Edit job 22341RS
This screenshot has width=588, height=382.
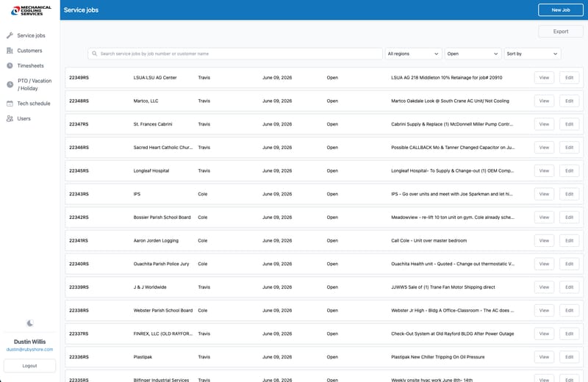(569, 240)
